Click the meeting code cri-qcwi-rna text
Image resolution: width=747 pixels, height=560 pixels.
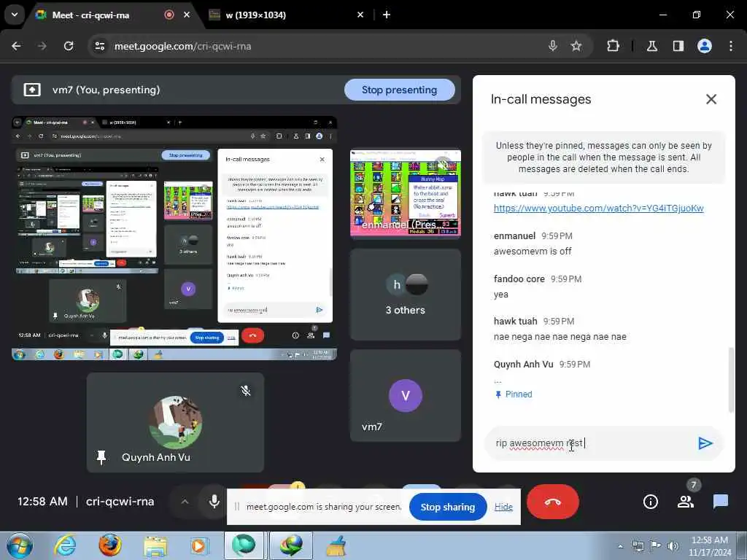(x=120, y=502)
